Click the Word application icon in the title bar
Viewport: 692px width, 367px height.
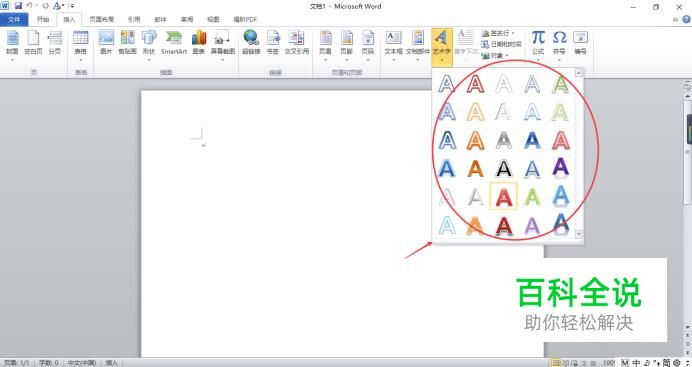pyautogui.click(x=5, y=6)
